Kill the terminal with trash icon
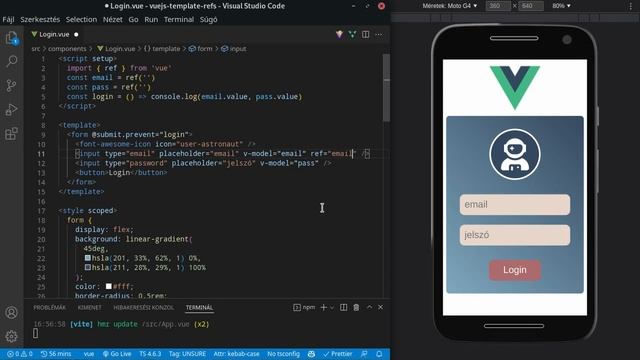Viewport: 640px width, 360px height. tap(356, 307)
